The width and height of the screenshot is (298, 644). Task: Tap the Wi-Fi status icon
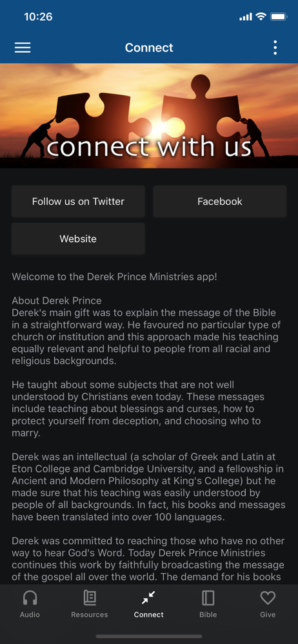261,17
